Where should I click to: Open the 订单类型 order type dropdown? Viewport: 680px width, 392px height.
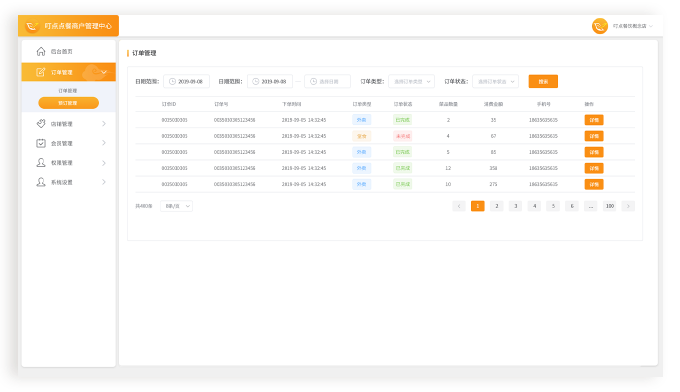tap(411, 82)
